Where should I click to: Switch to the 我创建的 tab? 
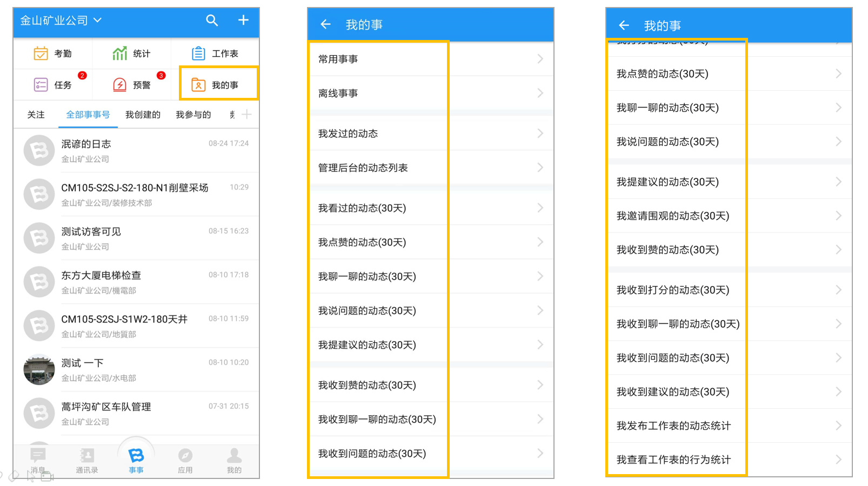[143, 115]
